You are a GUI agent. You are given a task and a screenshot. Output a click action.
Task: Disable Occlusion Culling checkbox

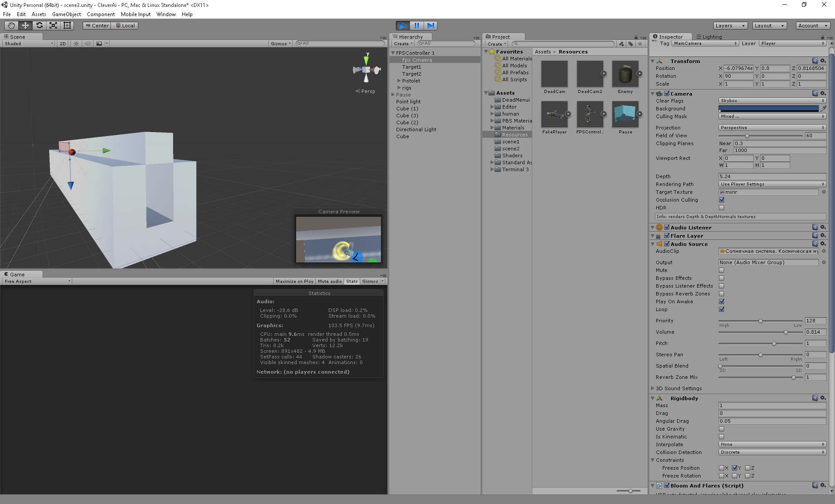click(x=721, y=200)
